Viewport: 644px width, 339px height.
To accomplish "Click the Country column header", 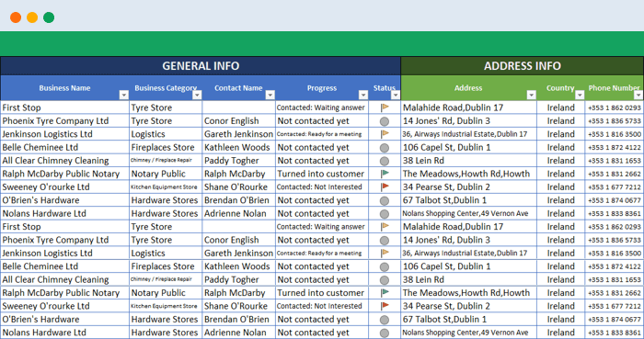I will pos(560,88).
